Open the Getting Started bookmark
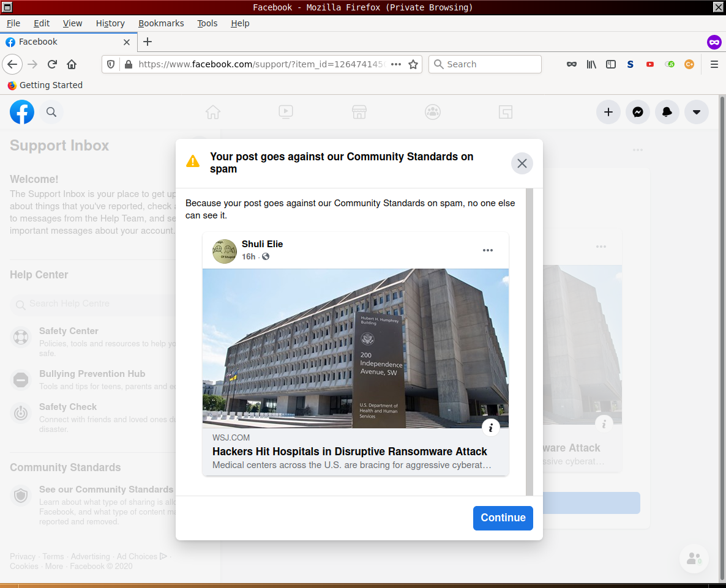 [45, 85]
